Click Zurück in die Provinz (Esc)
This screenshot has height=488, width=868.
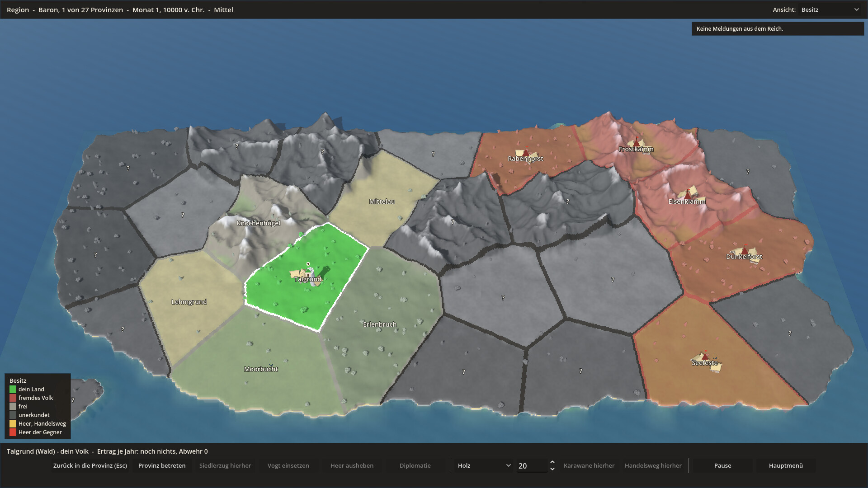click(x=90, y=465)
